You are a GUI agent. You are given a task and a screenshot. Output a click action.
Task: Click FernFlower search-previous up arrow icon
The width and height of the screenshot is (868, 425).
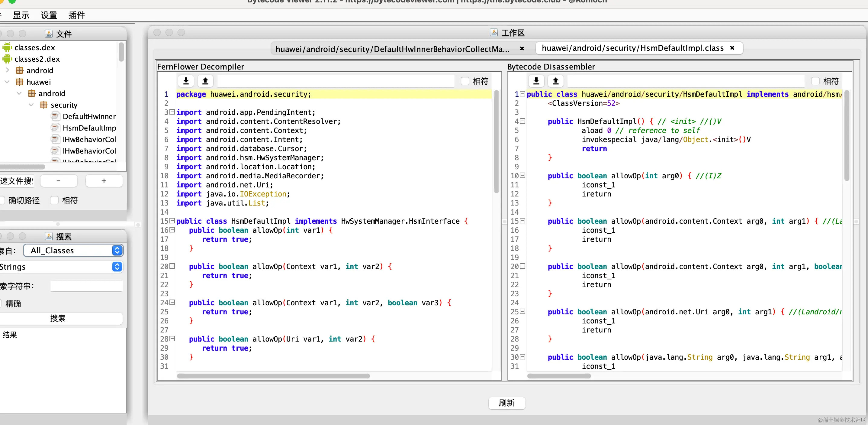[205, 81]
